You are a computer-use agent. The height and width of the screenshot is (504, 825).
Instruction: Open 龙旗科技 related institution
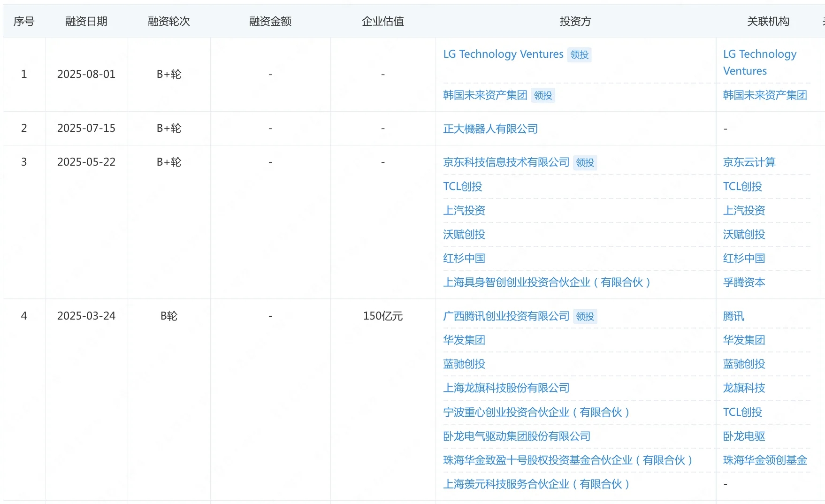(x=744, y=388)
